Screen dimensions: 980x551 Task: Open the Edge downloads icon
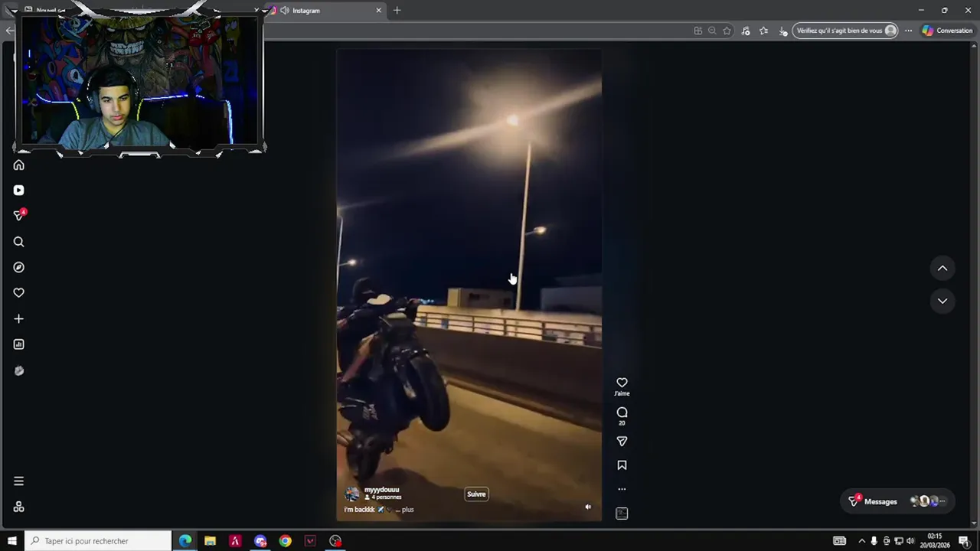(x=782, y=31)
